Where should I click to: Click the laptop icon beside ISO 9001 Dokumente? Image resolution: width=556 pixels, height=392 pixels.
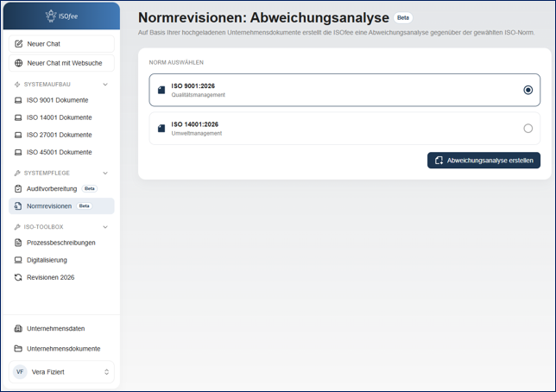pos(18,100)
